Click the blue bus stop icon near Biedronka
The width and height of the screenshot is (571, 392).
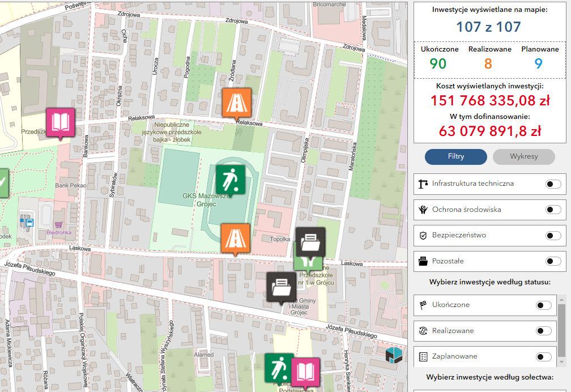pyautogui.click(x=29, y=223)
